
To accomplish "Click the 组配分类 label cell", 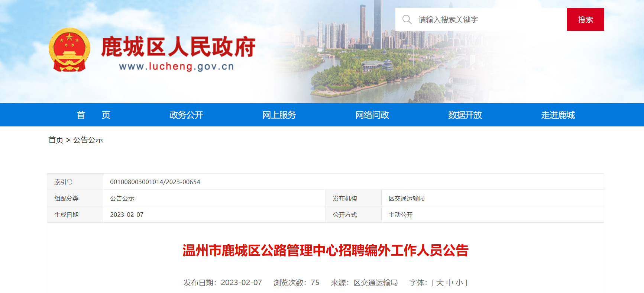I will click(x=75, y=198).
